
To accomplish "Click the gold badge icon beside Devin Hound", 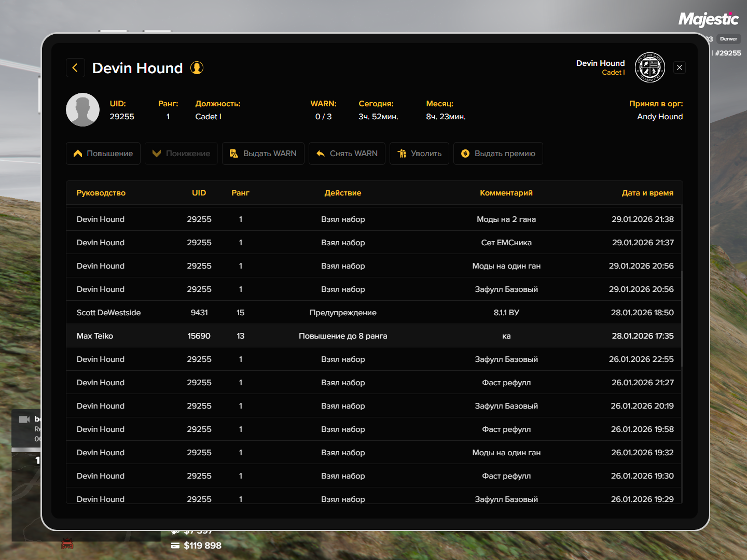I will click(x=197, y=68).
